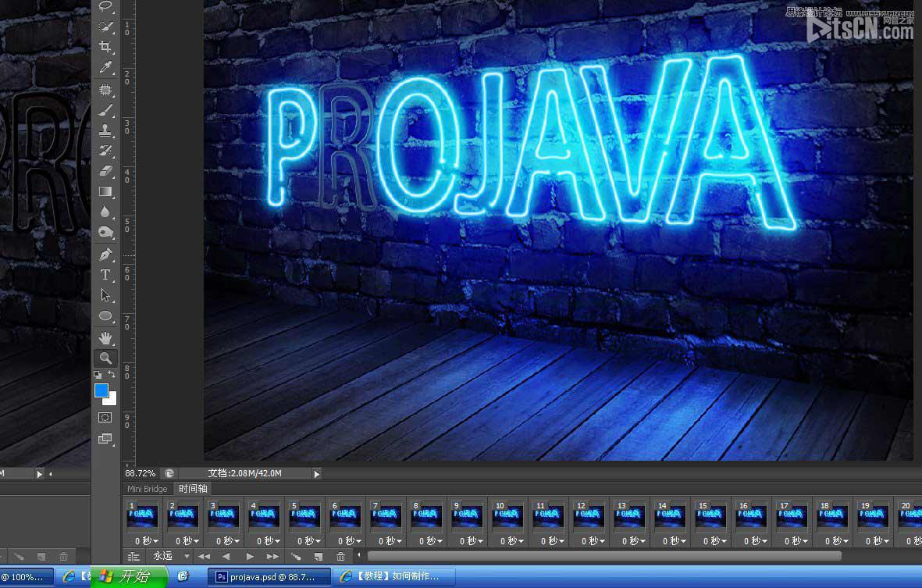Select the Lasso tool
This screenshot has width=922, height=588.
click(x=104, y=7)
